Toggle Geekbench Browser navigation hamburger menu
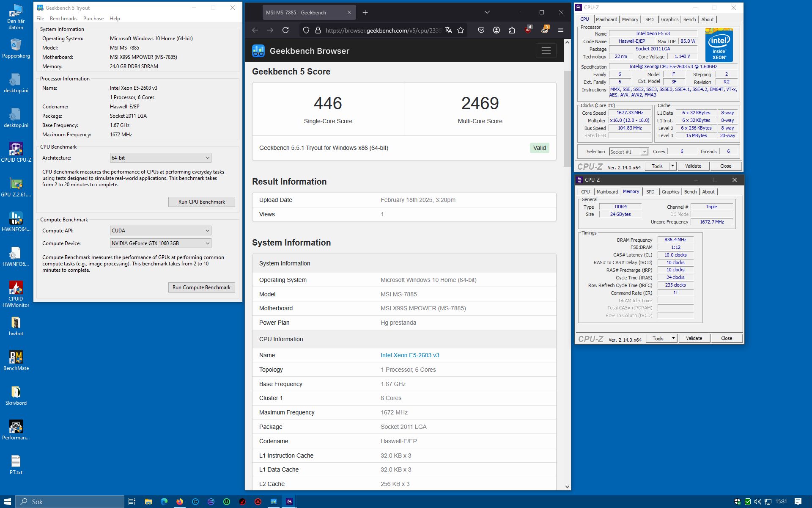Image resolution: width=812 pixels, height=508 pixels. click(x=546, y=51)
